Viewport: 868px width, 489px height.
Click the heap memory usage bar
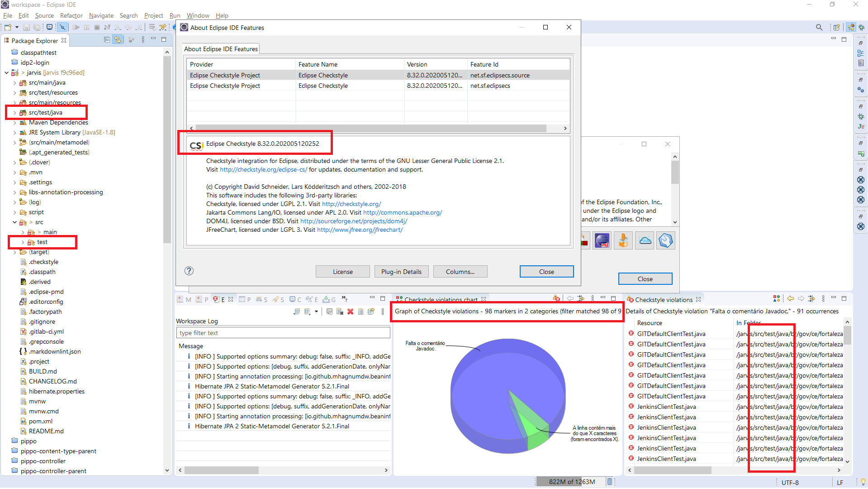point(572,482)
